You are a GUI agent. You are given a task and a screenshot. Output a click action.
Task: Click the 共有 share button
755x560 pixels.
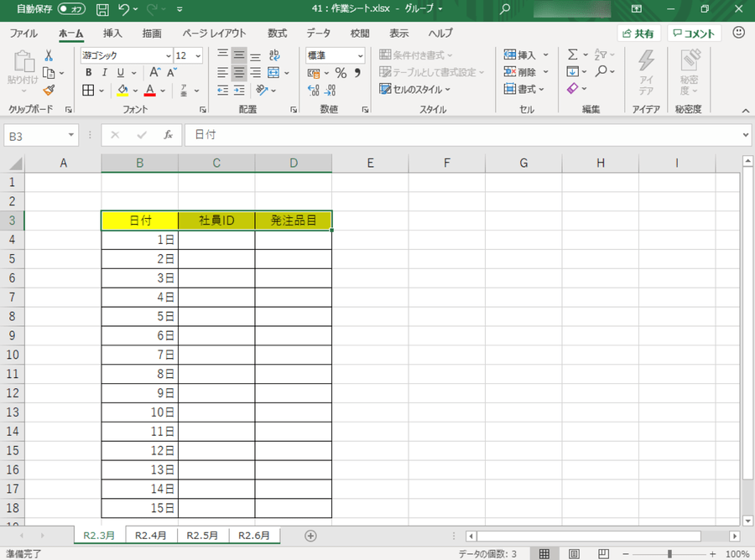638,34
